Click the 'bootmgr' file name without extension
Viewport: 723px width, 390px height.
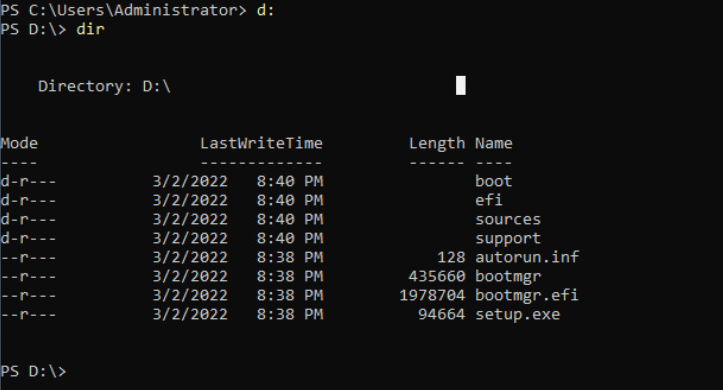(x=508, y=277)
